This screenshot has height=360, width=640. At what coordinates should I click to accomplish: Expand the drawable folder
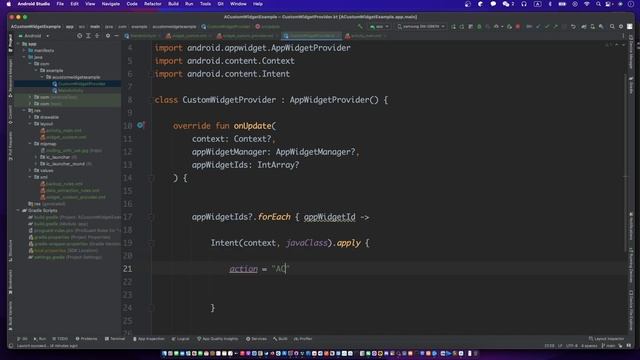point(30,117)
